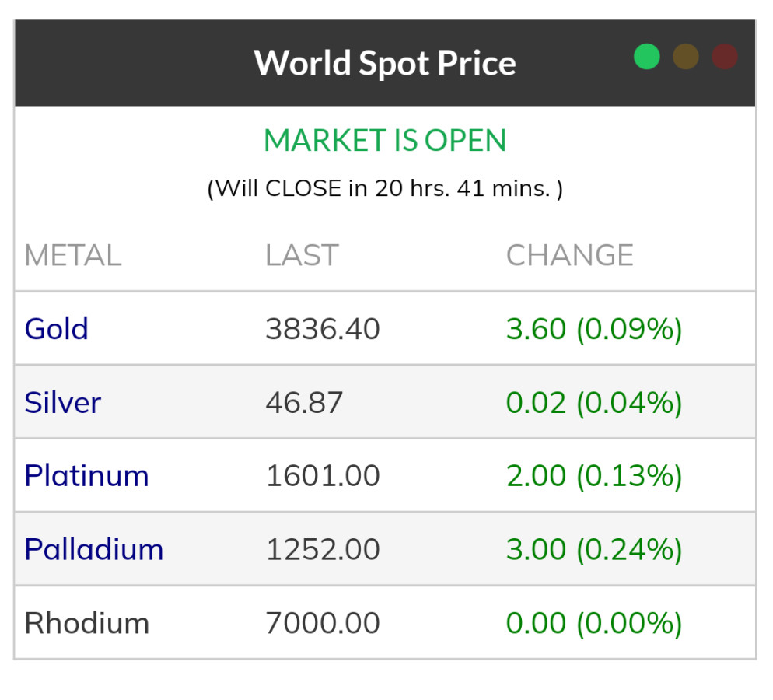The height and width of the screenshot is (700, 773).
Task: Click the amber status dot in header
Action: click(685, 57)
